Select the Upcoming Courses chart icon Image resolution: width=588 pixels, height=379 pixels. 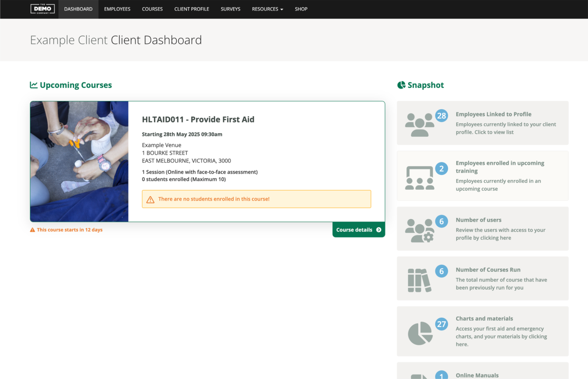coord(34,85)
